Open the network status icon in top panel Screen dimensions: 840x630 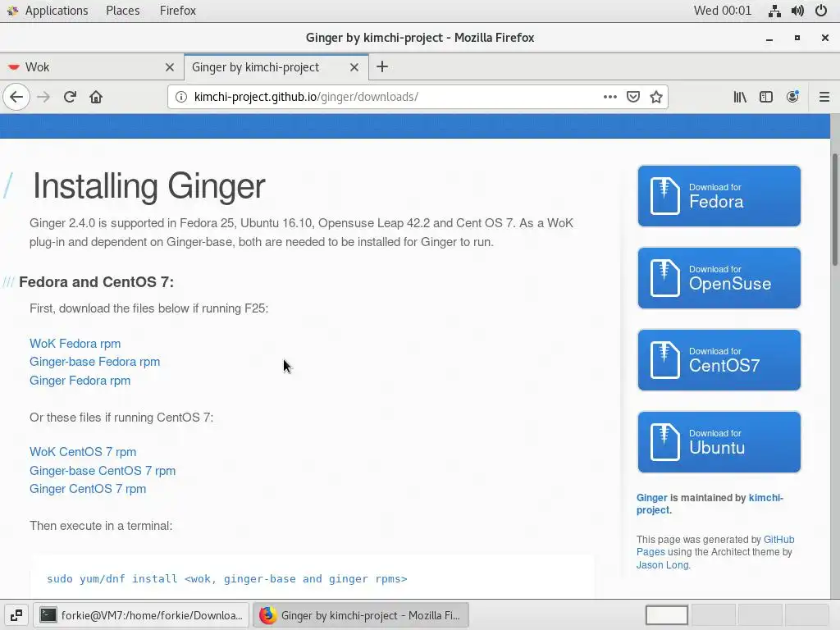[774, 11]
